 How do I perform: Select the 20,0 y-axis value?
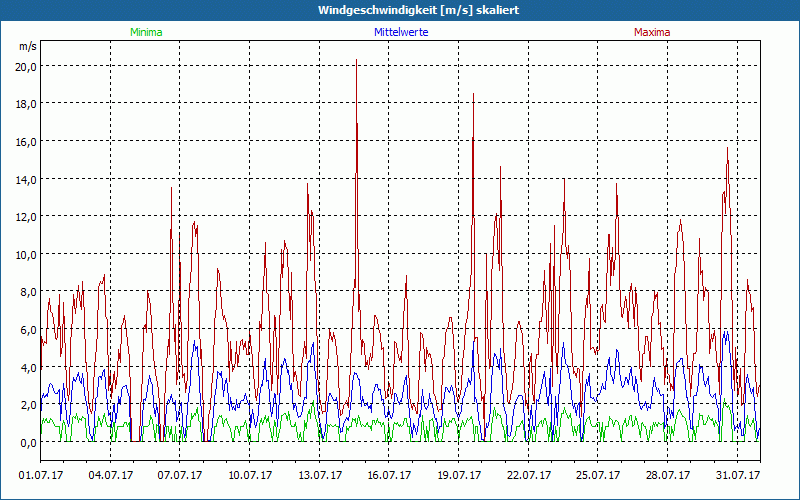(x=26, y=66)
